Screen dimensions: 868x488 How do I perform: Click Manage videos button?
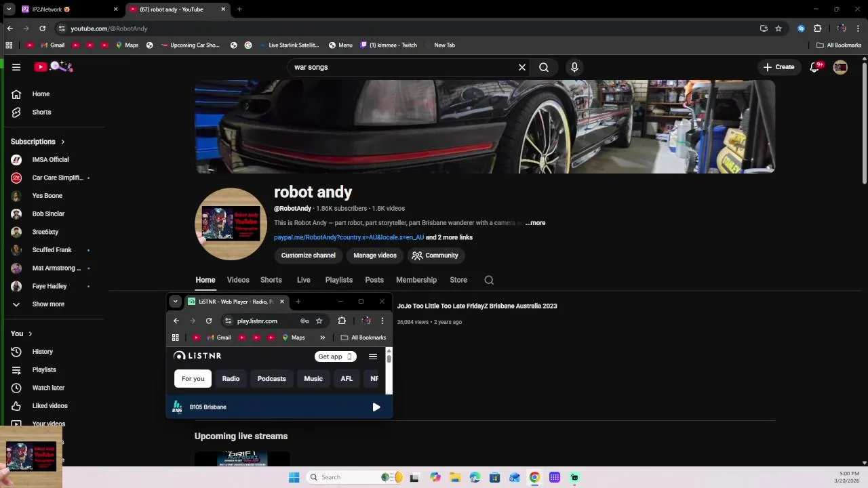375,256
